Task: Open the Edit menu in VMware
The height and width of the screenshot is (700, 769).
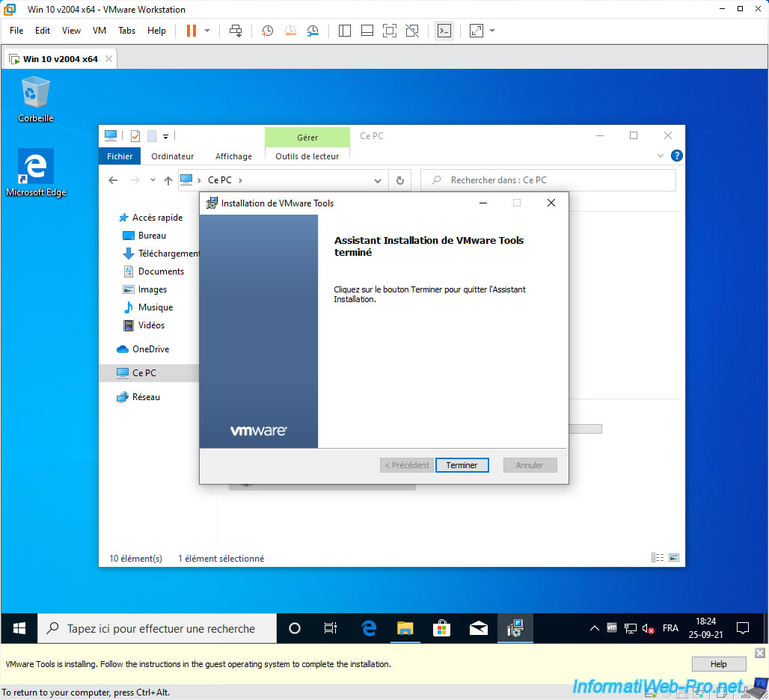Action: [42, 31]
